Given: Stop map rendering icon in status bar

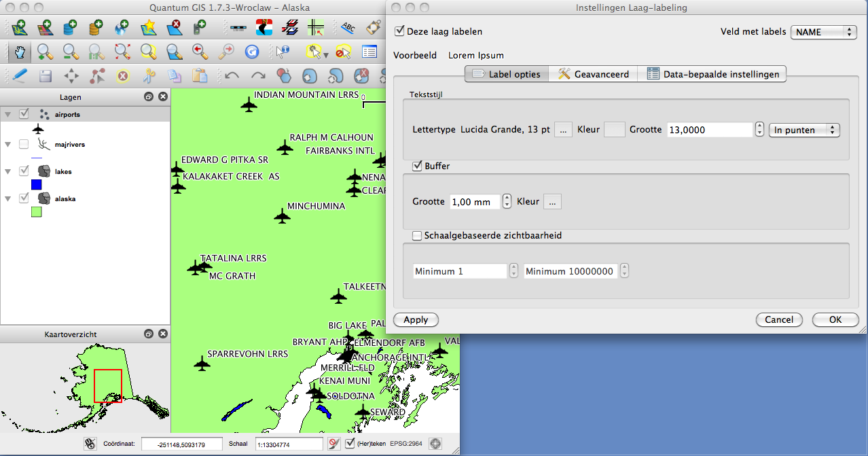Looking at the screenshot, I should click(333, 444).
